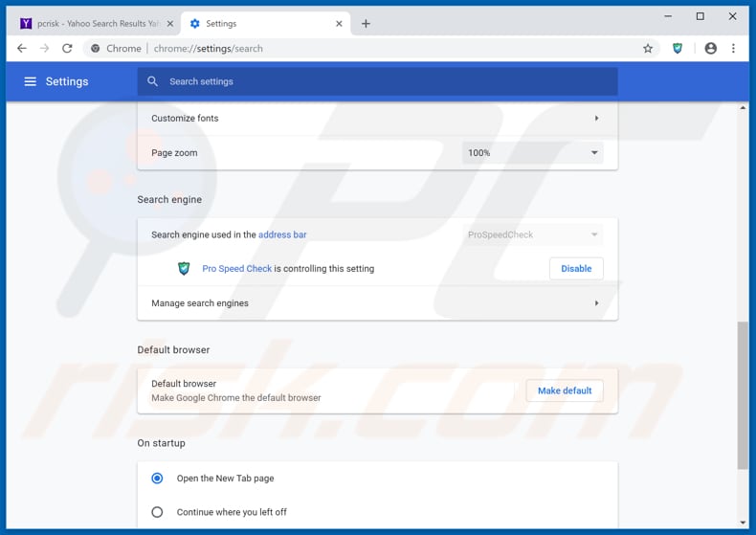
Task: Select Open the New Tab page option
Action: 157,479
